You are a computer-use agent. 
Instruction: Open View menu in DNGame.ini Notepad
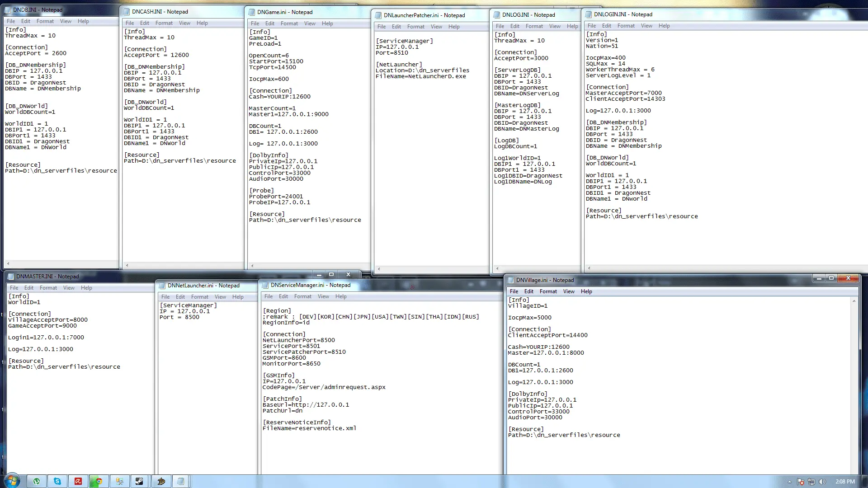pyautogui.click(x=310, y=23)
